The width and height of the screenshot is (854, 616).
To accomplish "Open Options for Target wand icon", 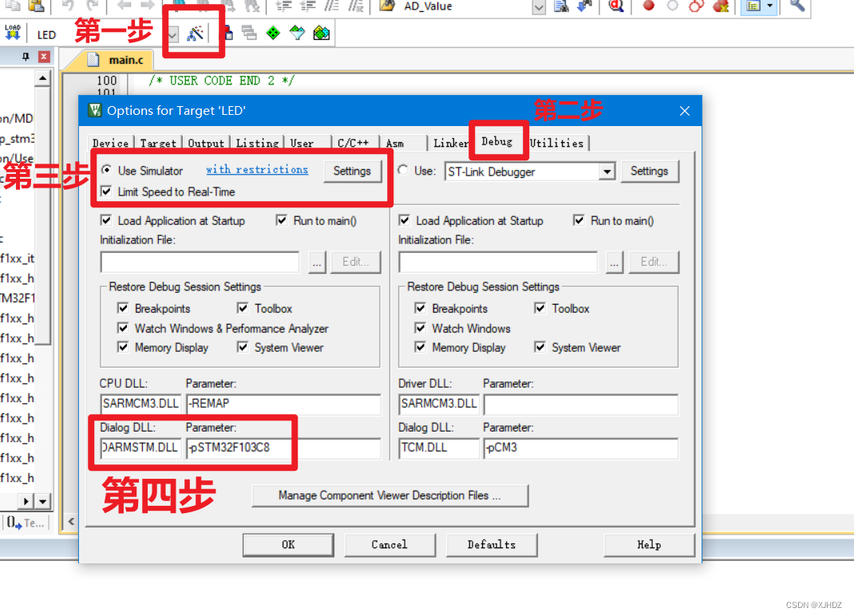I will pos(195,34).
